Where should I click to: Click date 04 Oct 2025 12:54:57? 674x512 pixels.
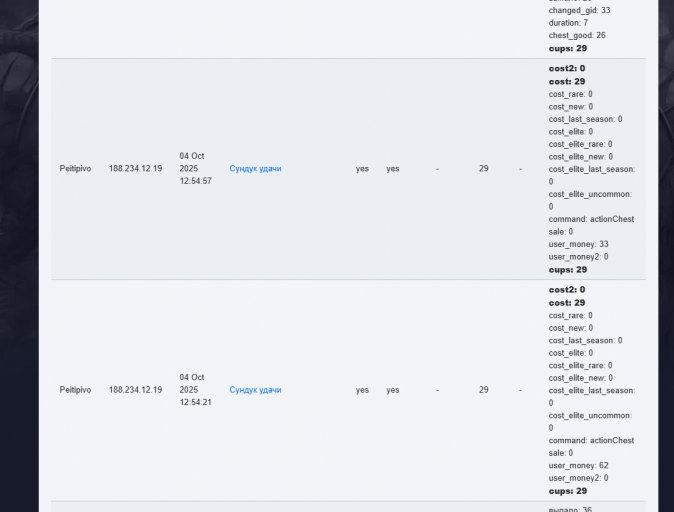196,169
